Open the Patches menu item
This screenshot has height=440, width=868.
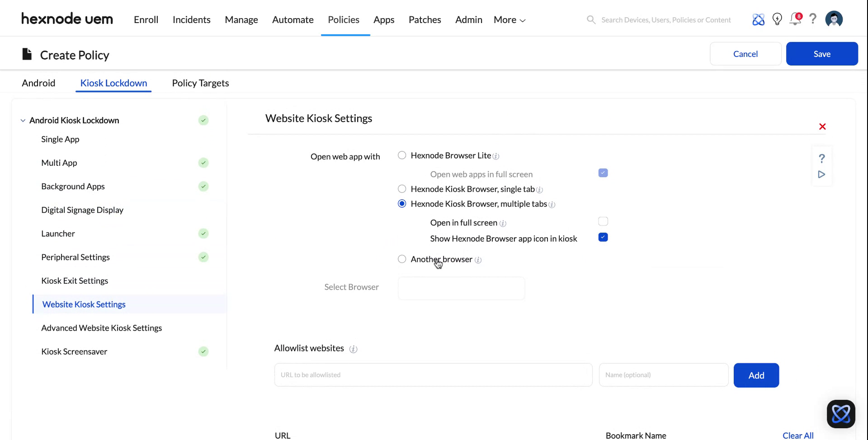pyautogui.click(x=425, y=19)
